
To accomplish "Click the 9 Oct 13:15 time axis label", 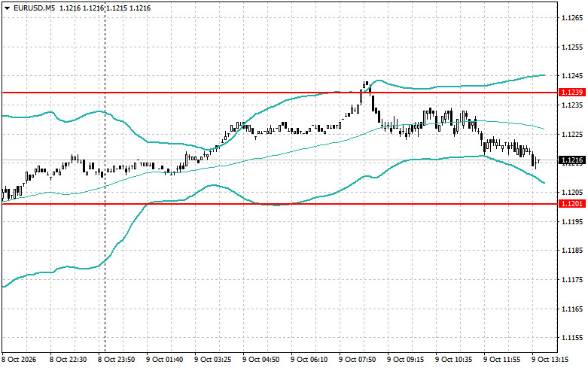I will 550,360.
